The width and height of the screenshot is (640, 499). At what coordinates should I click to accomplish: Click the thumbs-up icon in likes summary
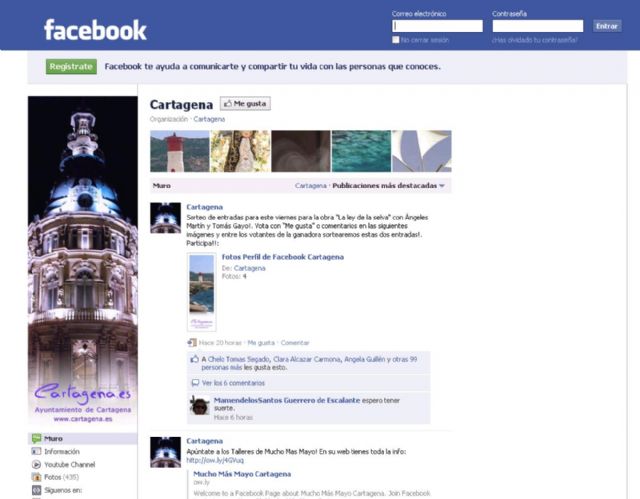[194, 358]
